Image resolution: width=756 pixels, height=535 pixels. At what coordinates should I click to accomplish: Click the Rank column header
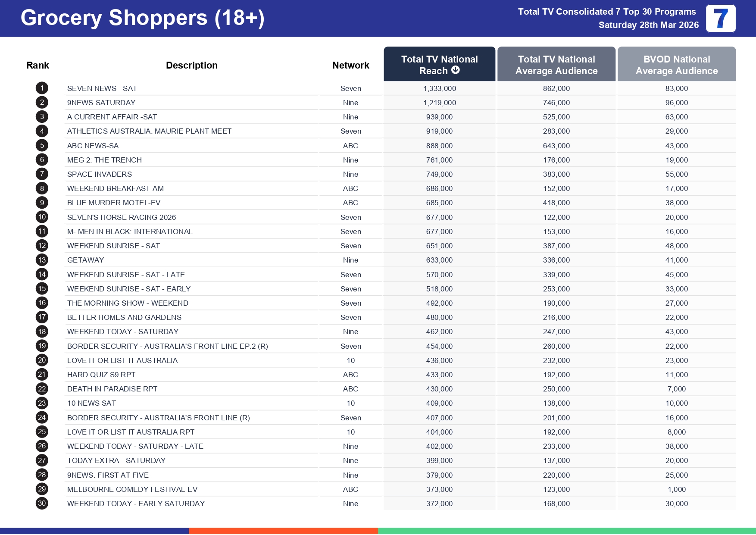[x=37, y=65]
